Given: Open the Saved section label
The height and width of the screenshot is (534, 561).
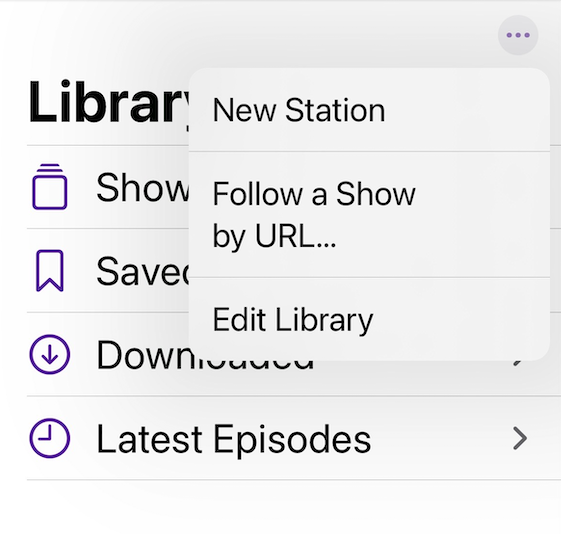Looking at the screenshot, I should [142, 271].
